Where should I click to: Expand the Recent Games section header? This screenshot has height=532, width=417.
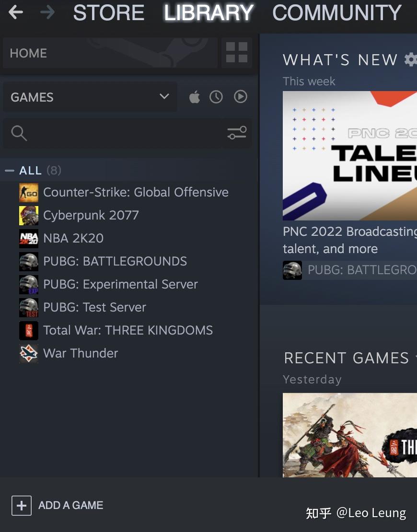pos(346,358)
